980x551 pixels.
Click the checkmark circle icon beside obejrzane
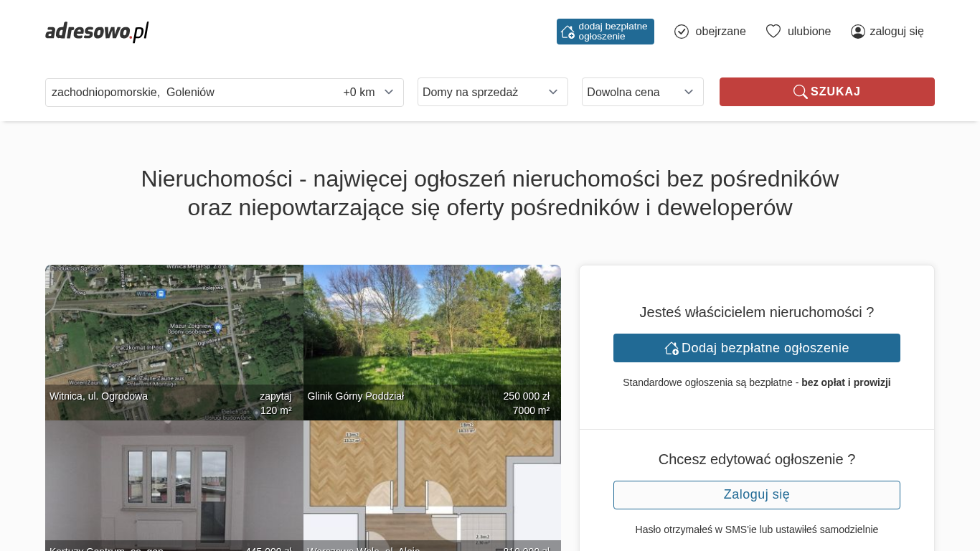pyautogui.click(x=682, y=32)
